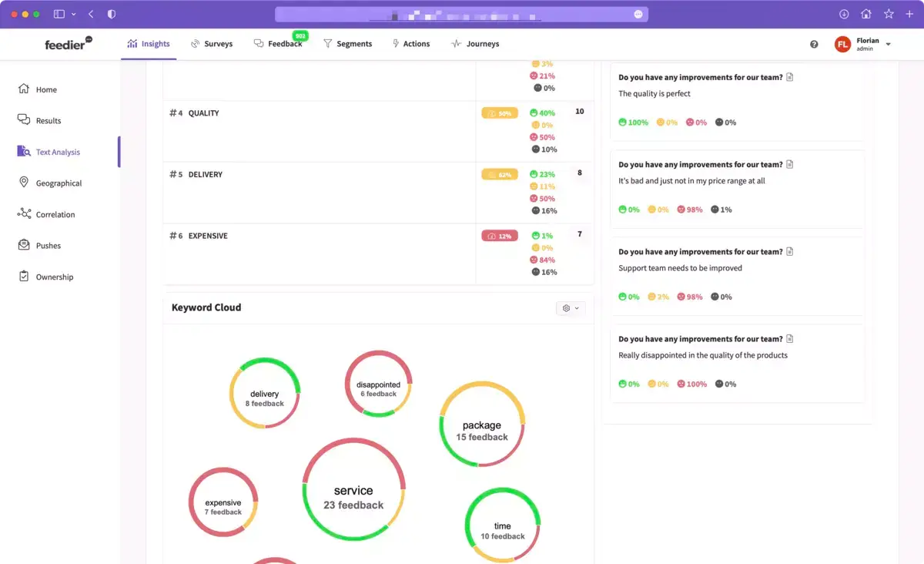Click the Home house icon in sidebar
This screenshot has width=924, height=564.
coord(24,89)
